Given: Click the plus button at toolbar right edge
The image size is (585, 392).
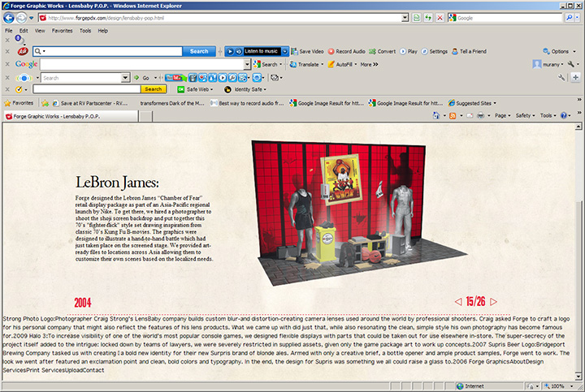Looking at the screenshot, I should [x=575, y=77].
